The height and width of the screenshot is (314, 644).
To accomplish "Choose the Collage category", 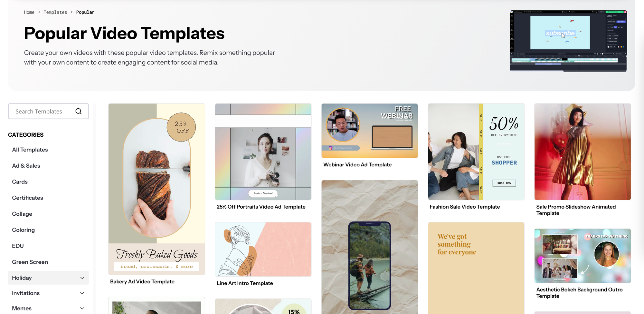I will (x=22, y=214).
